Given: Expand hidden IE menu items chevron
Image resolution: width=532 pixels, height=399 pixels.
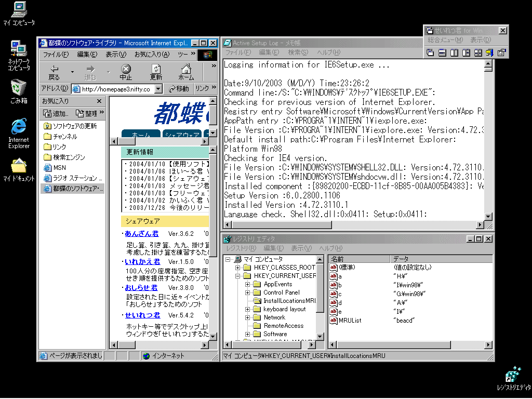Looking at the screenshot, I should 193,54.
